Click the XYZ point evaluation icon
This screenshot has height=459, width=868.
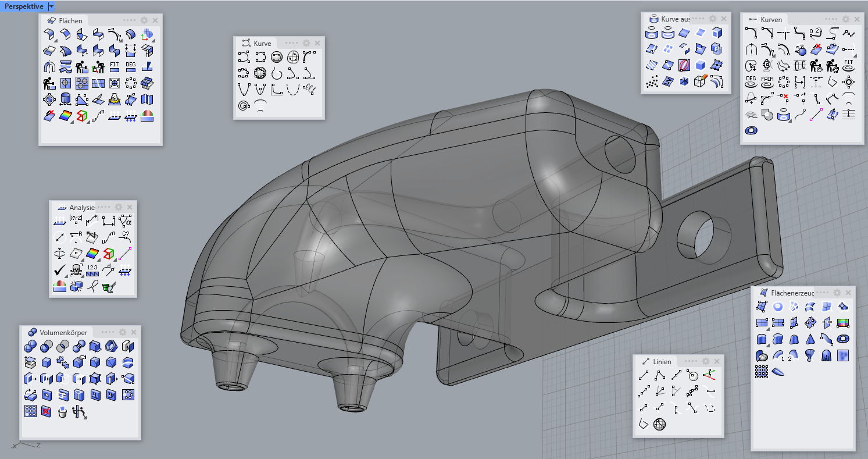pyautogui.click(x=76, y=220)
